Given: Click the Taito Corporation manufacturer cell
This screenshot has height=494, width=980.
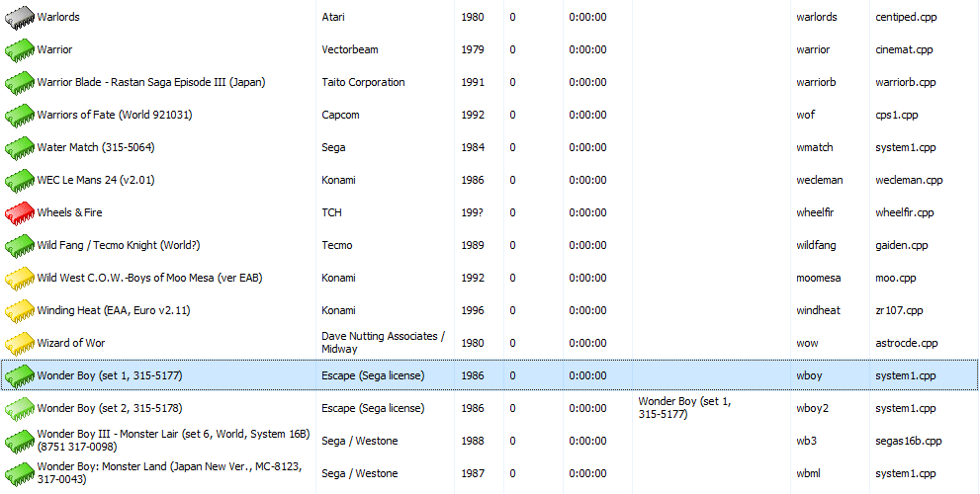Looking at the screenshot, I should pyautogui.click(x=363, y=82).
